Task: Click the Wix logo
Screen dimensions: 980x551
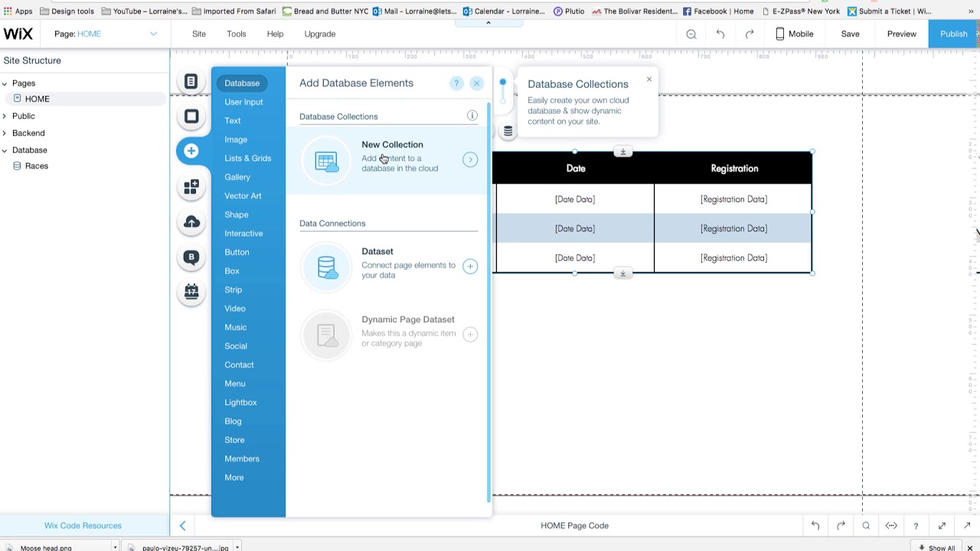Action: tap(18, 34)
